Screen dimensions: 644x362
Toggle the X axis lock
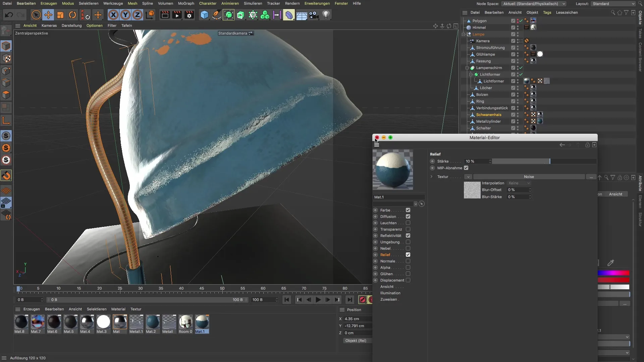pyautogui.click(x=113, y=15)
